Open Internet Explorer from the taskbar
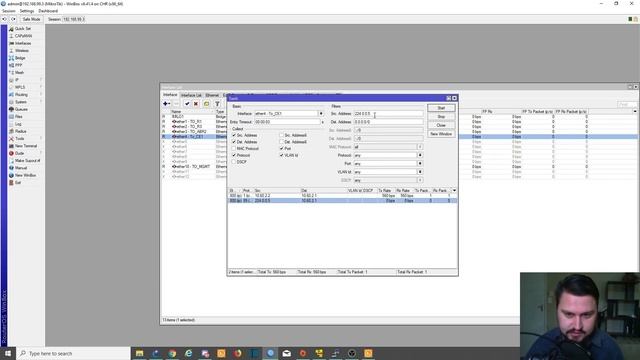640x360 pixels. point(189,353)
